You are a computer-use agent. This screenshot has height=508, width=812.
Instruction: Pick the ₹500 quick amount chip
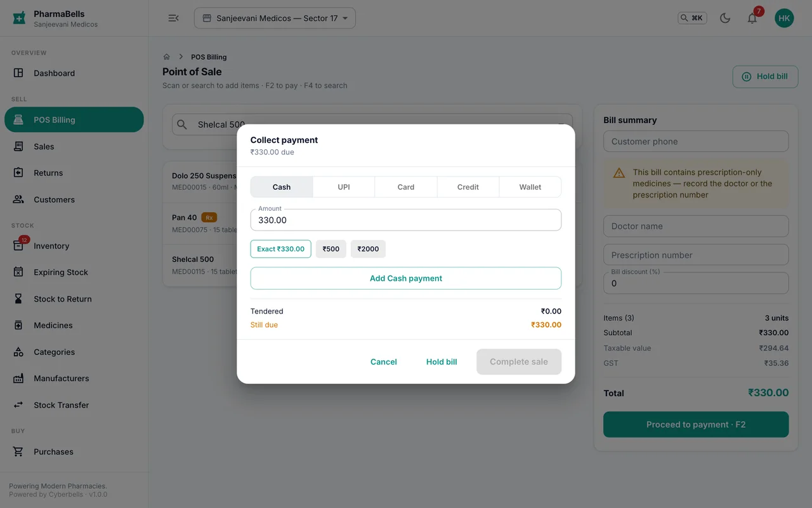click(x=331, y=249)
